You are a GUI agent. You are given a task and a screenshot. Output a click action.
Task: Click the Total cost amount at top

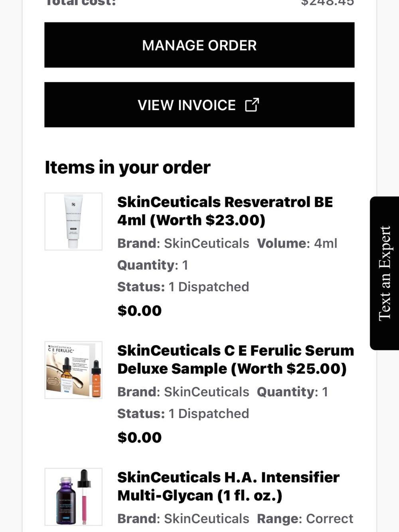tap(327, 2)
